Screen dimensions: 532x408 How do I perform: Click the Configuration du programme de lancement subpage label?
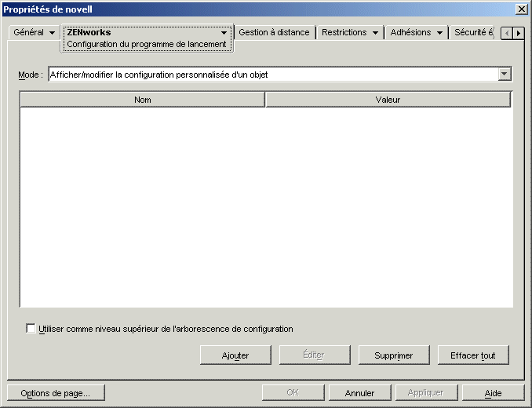(x=146, y=45)
